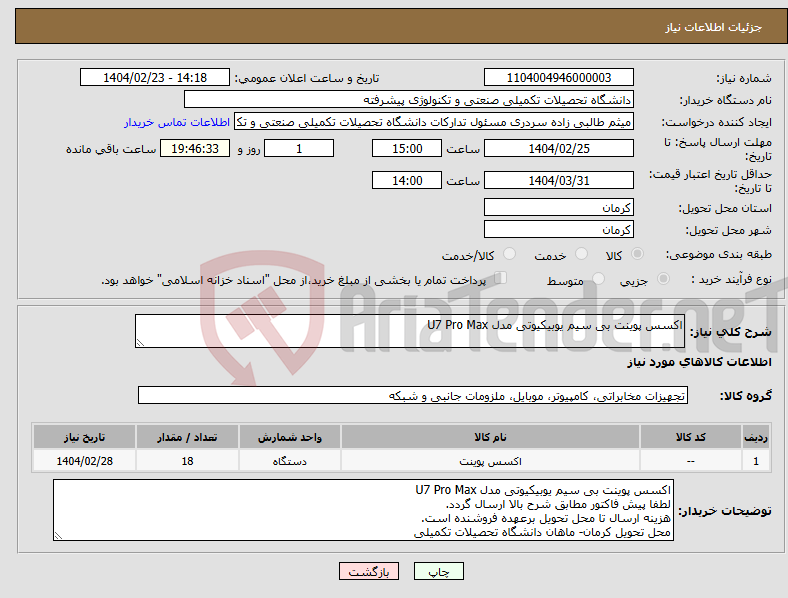Click the نام کالا column header
The width and height of the screenshot is (788, 598).
pos(490,437)
